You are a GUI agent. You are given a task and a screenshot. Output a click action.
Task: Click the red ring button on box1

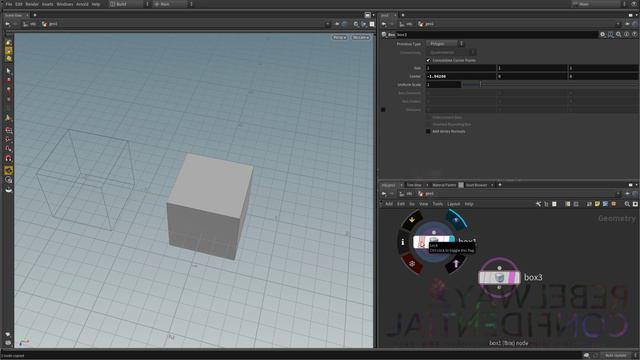coord(412,264)
